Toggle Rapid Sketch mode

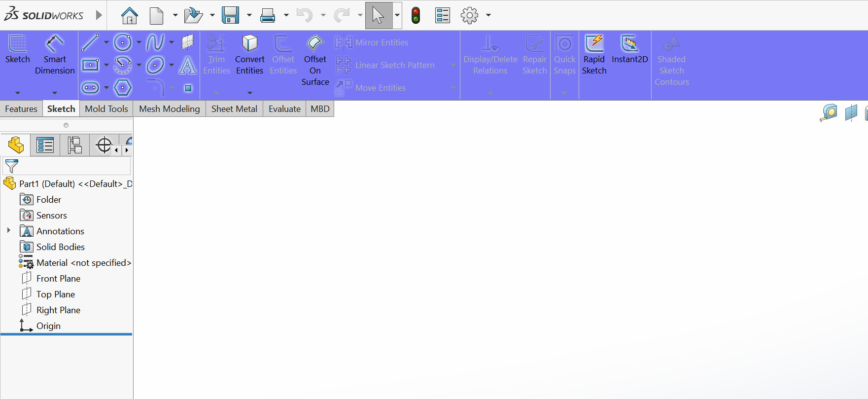[x=594, y=54]
